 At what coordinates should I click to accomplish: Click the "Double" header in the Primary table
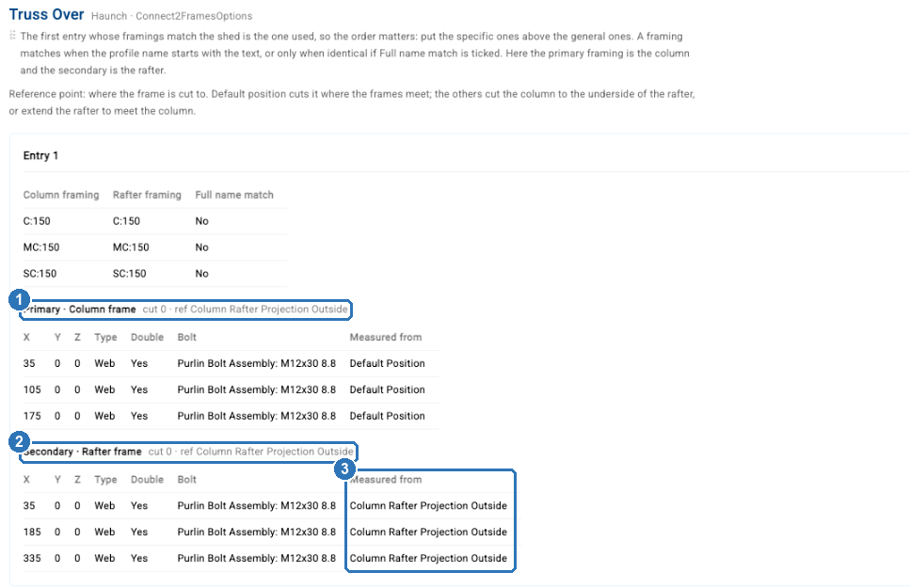147,337
